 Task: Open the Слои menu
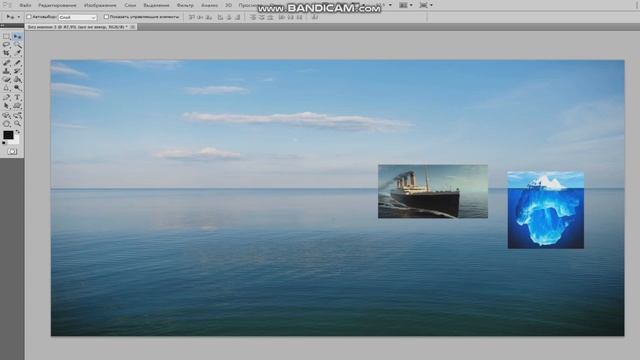[130, 5]
